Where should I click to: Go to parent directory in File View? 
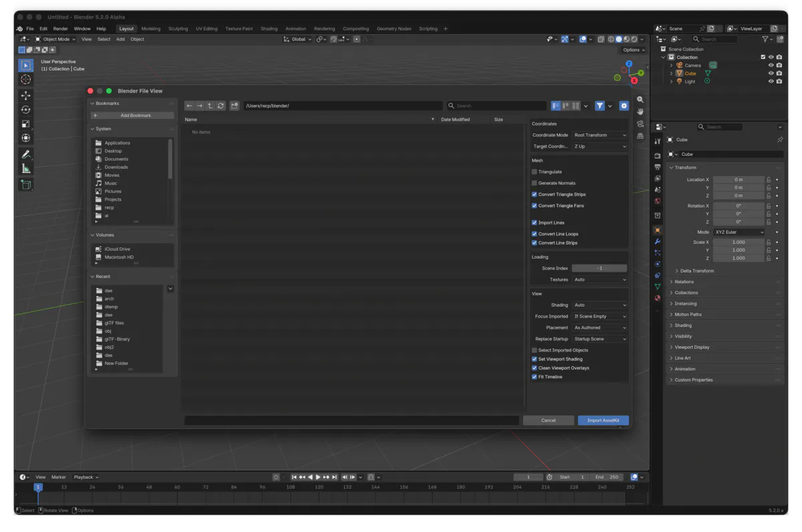tap(210, 106)
